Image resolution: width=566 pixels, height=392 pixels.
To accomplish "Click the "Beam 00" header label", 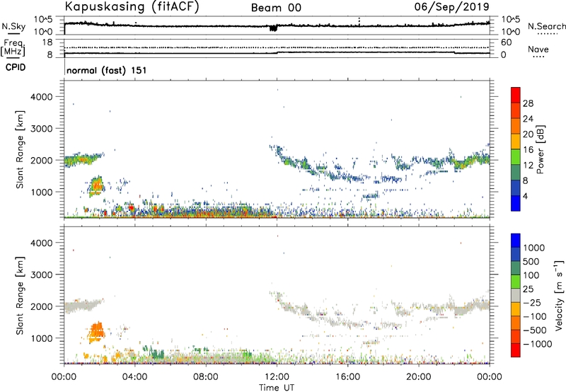I will (276, 8).
